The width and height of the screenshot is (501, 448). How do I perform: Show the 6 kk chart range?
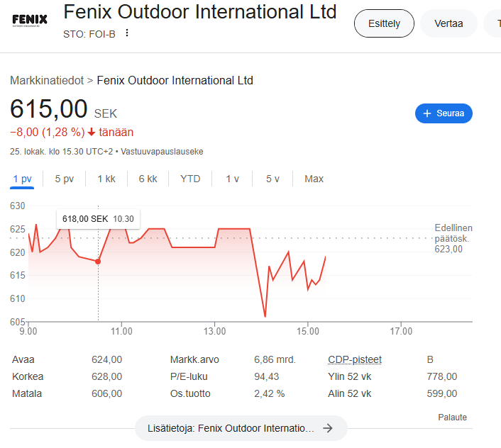[148, 179]
